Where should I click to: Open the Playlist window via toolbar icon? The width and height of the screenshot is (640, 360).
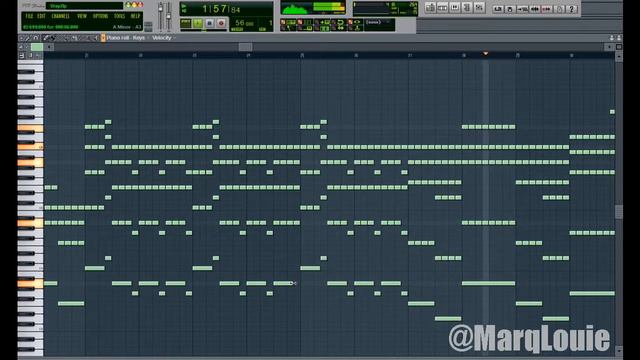[430, 8]
